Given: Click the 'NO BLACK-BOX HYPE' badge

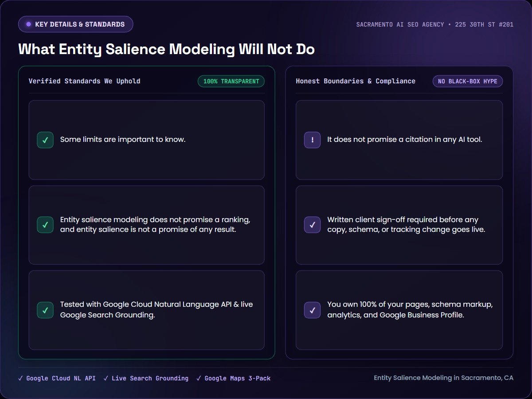Looking at the screenshot, I should point(468,82).
